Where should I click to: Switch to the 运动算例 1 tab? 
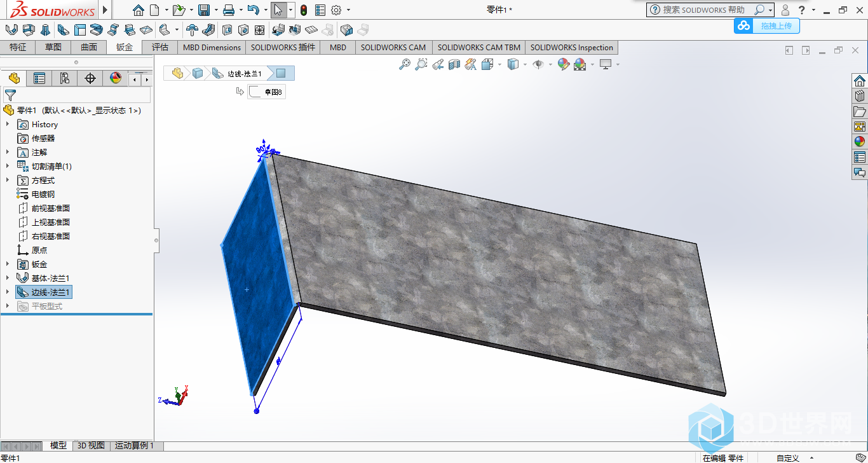135,446
